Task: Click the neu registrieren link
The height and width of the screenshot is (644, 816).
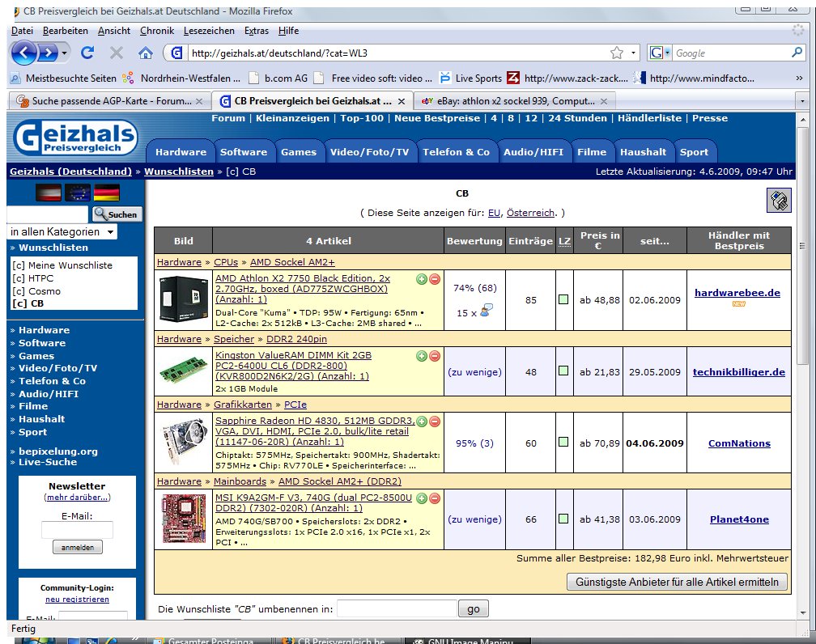Action: click(x=77, y=600)
